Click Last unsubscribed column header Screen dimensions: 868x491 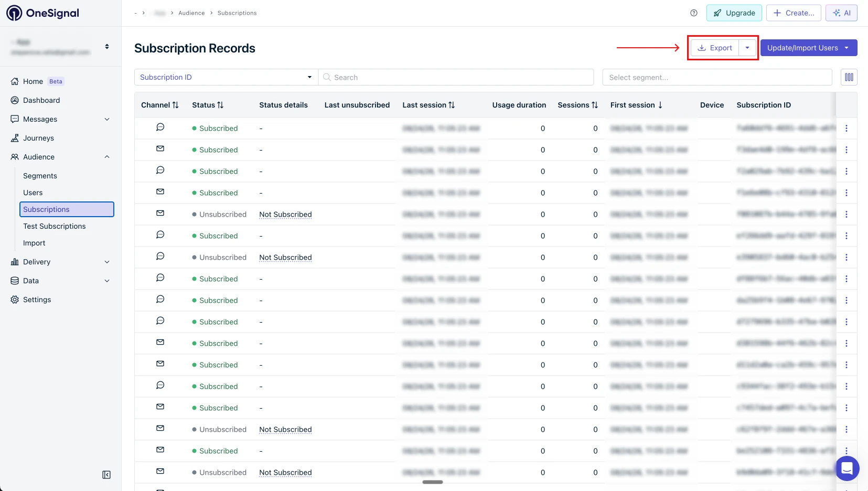tap(357, 105)
